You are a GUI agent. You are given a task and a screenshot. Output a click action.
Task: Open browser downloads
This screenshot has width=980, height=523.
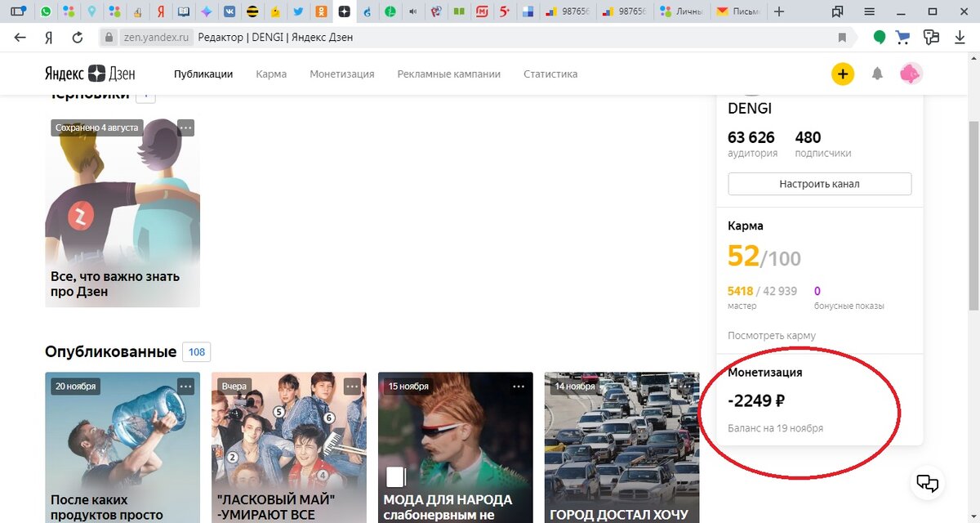[x=960, y=38]
